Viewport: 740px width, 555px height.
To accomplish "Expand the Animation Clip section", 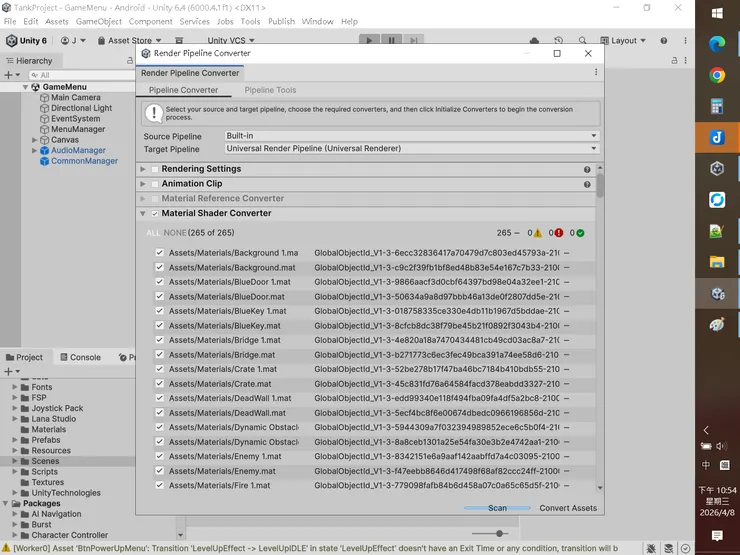I will coord(143,184).
